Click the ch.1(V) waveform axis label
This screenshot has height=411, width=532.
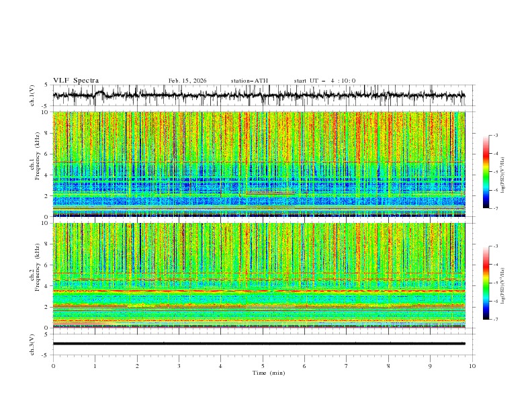pyautogui.click(x=32, y=95)
